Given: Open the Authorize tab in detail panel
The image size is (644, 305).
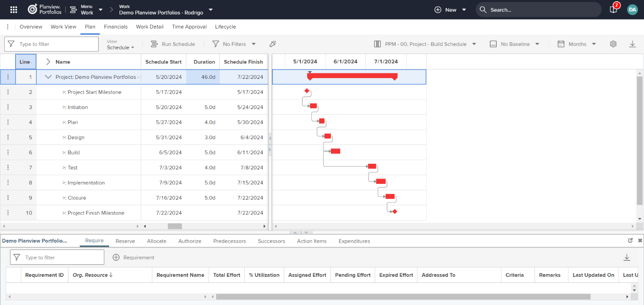Looking at the screenshot, I should coord(190,241).
